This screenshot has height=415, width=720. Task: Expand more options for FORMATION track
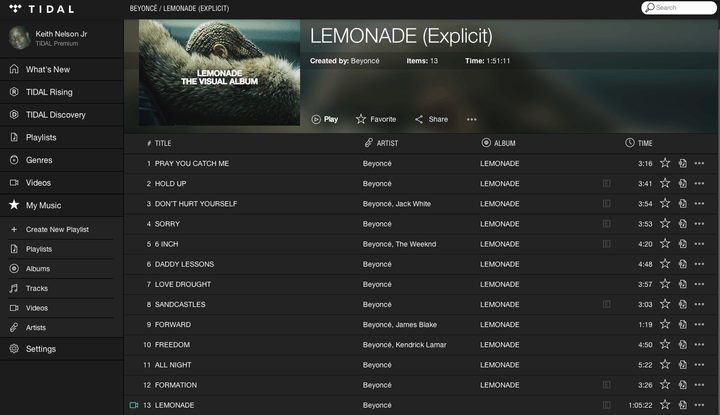(699, 385)
